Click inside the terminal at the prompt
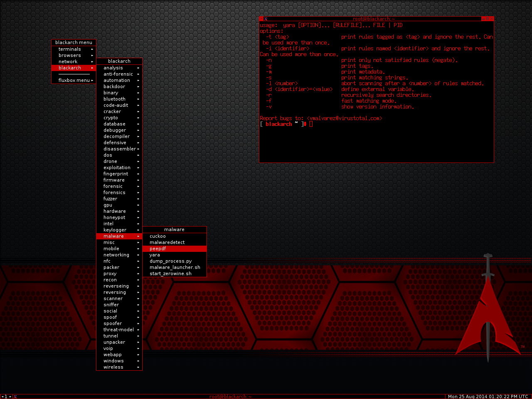The height and width of the screenshot is (399, 532). 311,124
